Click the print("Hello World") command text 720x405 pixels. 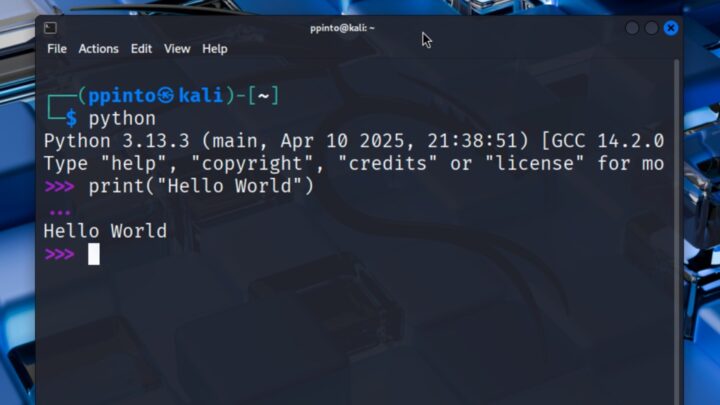(201, 186)
